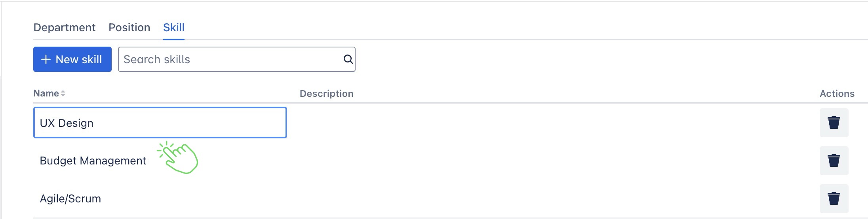The width and height of the screenshot is (868, 219).
Task: Click the Description column header
Action: (x=326, y=94)
